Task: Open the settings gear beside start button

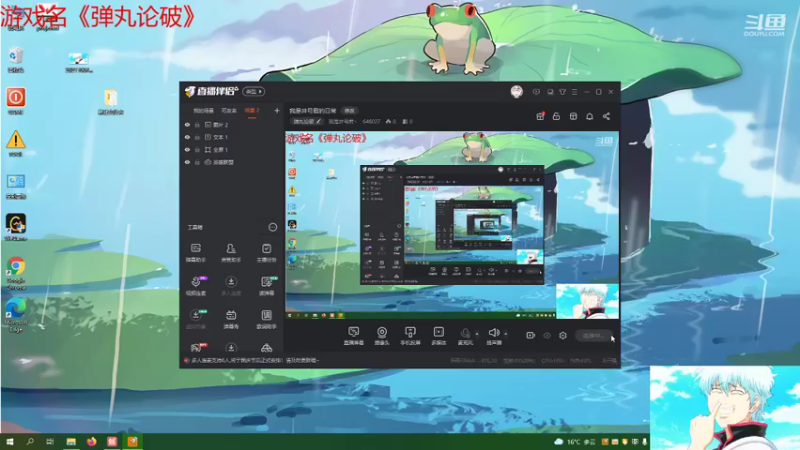Action: tap(563, 335)
